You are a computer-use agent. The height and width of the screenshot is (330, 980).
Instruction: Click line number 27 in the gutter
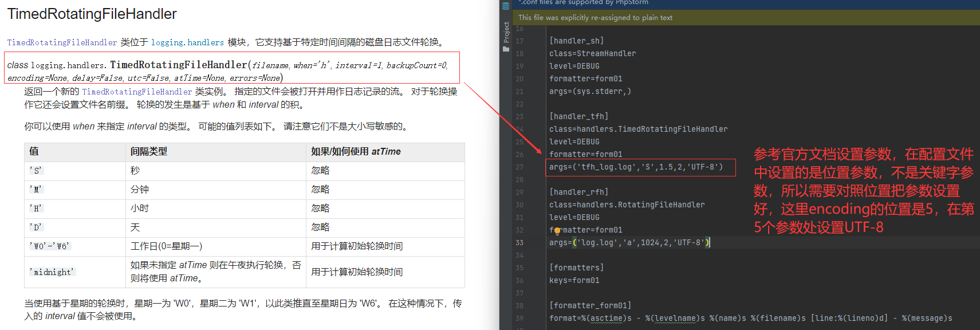519,167
